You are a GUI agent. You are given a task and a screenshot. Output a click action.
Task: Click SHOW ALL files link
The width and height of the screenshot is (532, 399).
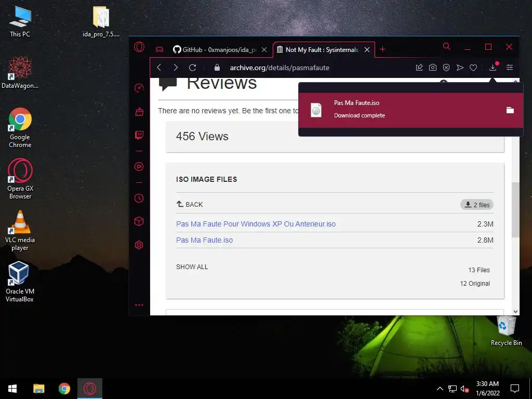[x=192, y=267]
